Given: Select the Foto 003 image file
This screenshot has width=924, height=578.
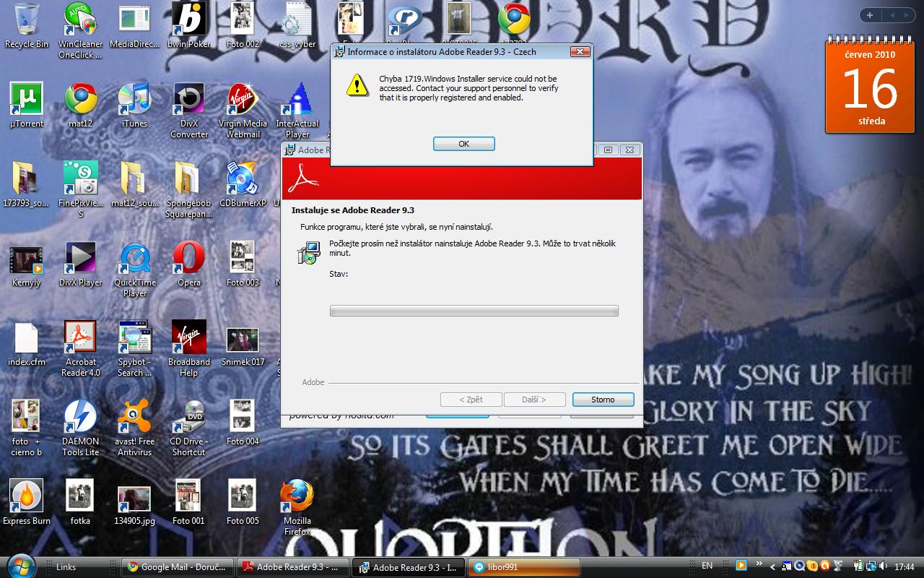Looking at the screenshot, I should (243, 264).
